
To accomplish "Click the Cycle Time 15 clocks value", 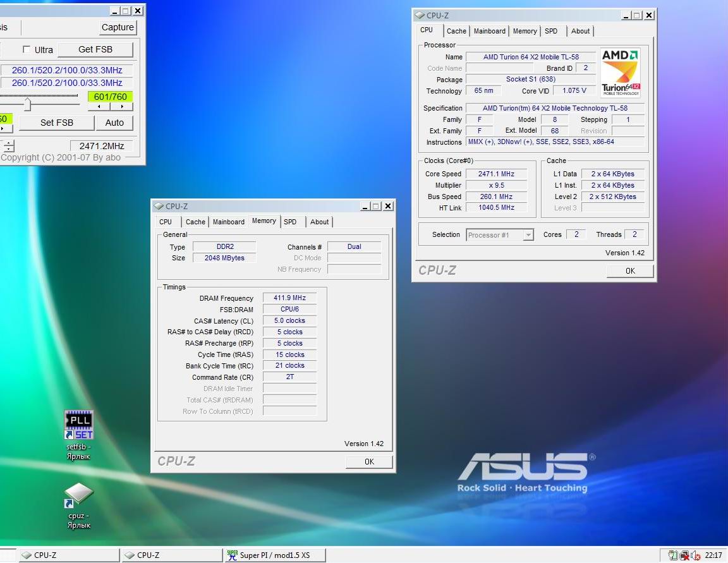I will pos(289,354).
